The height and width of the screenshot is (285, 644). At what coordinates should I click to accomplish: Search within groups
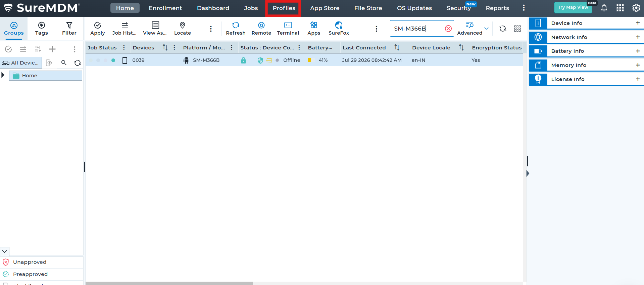pyautogui.click(x=64, y=63)
